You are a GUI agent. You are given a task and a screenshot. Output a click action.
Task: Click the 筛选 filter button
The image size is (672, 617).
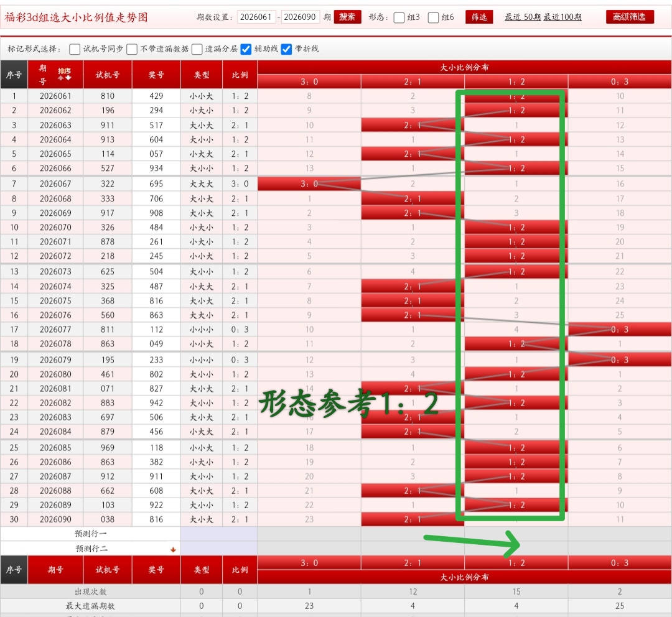[x=479, y=17]
